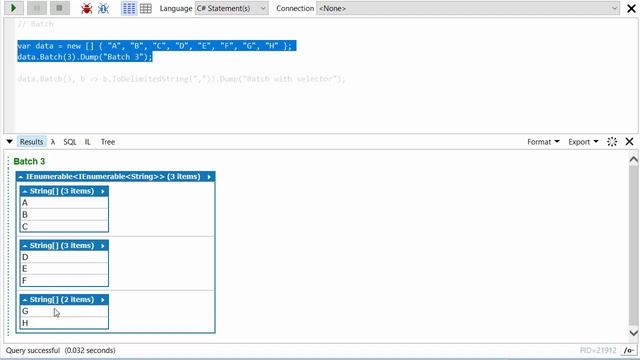Viewport: 640px width, 360px height.
Task: Click cell "F" in the second table
Action: coord(64,280)
